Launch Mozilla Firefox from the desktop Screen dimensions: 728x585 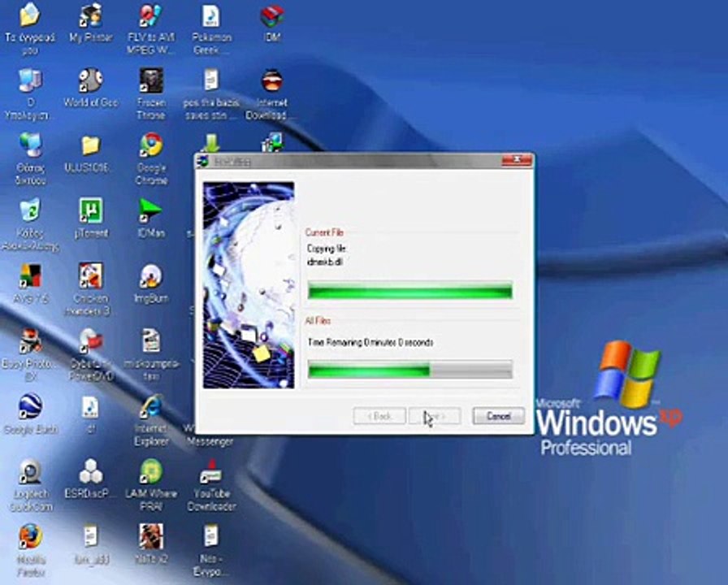tap(30, 537)
